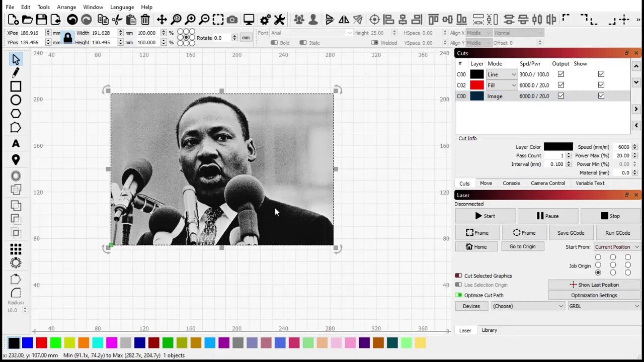Select the Grid Array tool

click(16, 249)
